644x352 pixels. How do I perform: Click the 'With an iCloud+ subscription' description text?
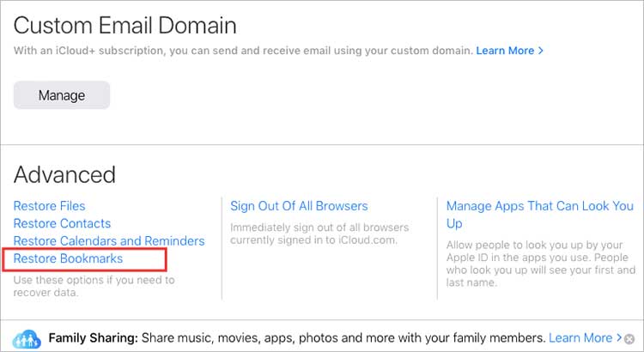coord(243,51)
